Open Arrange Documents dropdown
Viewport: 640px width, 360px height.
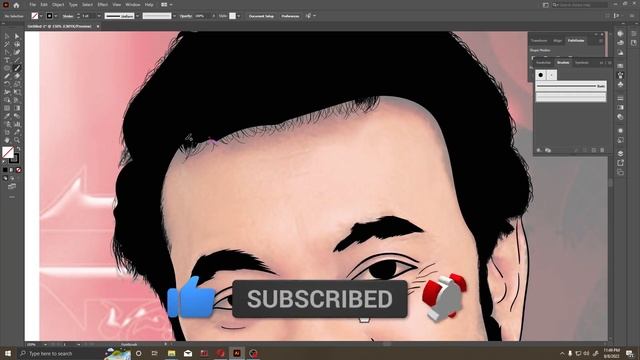(x=166, y=4)
